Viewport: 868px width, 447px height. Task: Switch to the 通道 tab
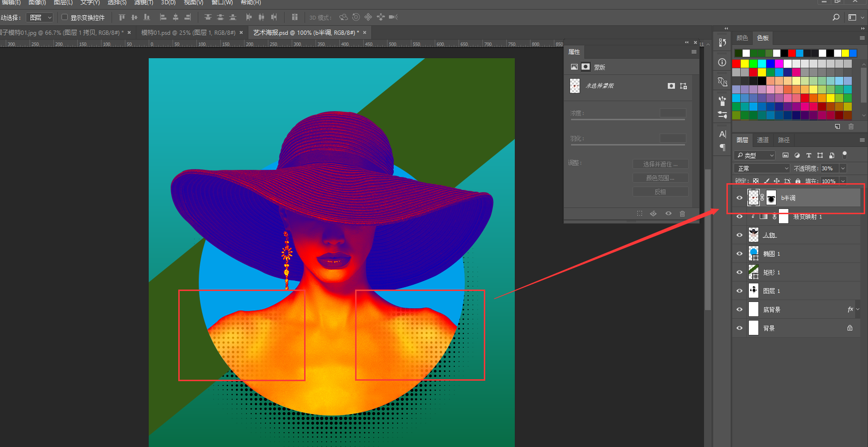click(763, 140)
